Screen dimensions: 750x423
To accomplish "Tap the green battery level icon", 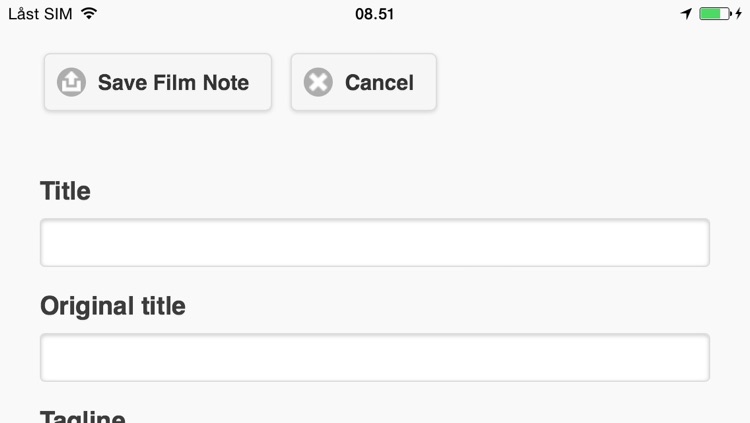I will tap(715, 14).
